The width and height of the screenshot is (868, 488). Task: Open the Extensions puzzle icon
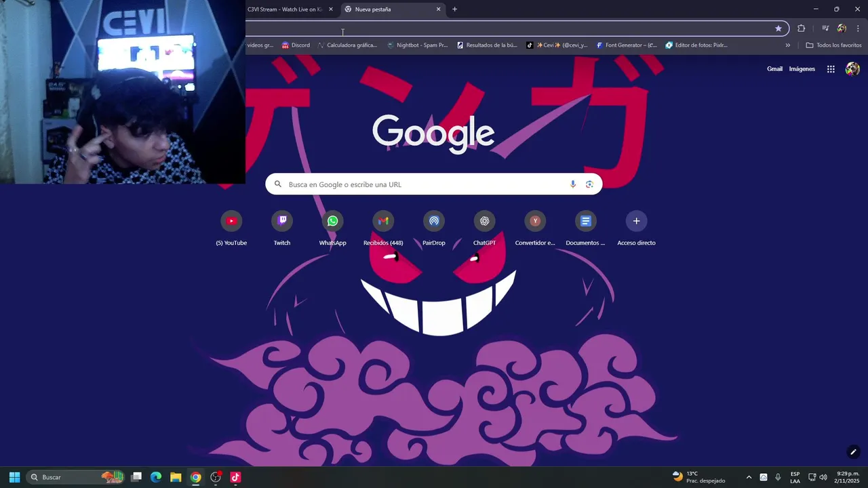(x=801, y=28)
